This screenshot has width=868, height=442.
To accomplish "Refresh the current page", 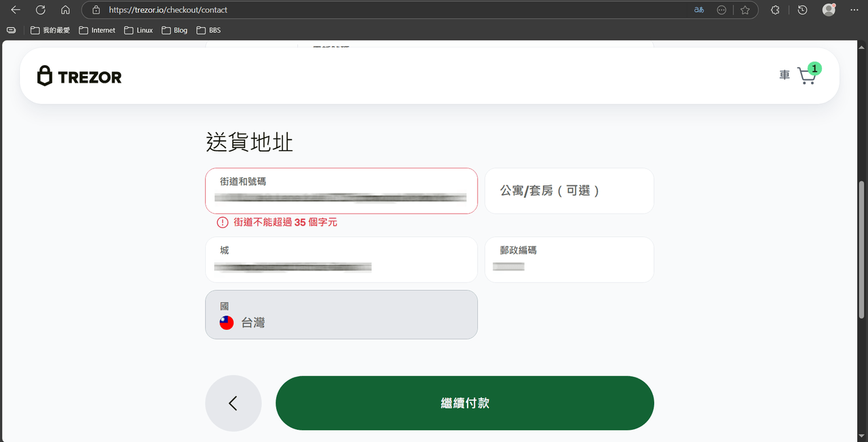I will tap(39, 10).
